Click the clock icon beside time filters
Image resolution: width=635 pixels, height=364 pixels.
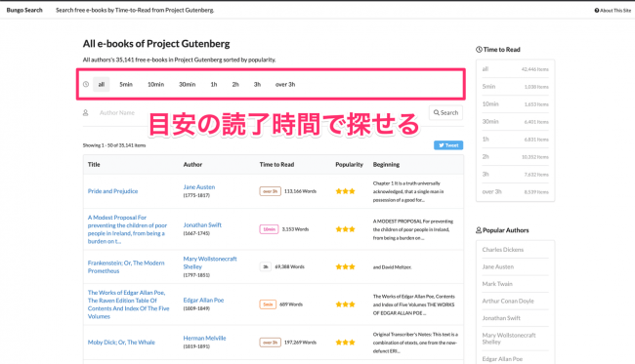click(86, 85)
